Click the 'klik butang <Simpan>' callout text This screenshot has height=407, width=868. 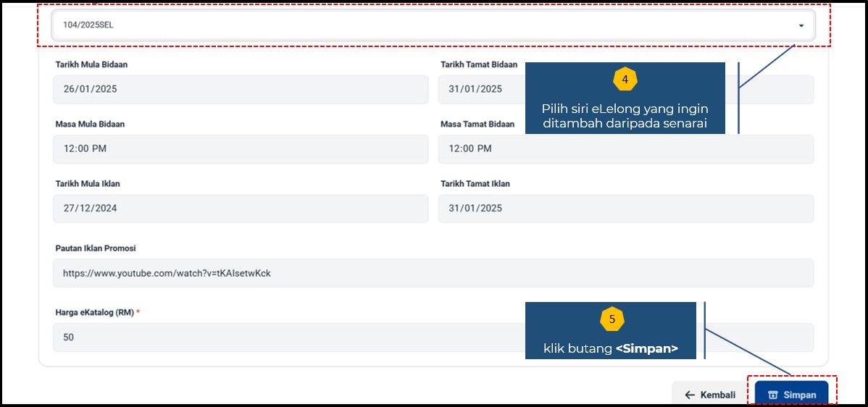pos(611,348)
